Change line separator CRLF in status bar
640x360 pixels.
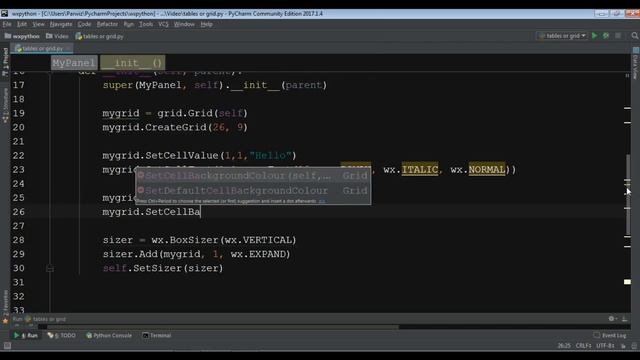pos(583,346)
